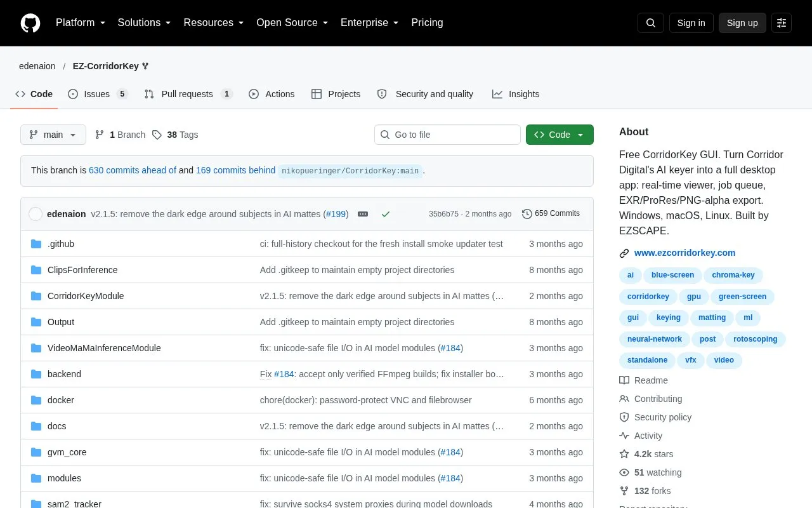Click the Go to file search field

[447, 135]
